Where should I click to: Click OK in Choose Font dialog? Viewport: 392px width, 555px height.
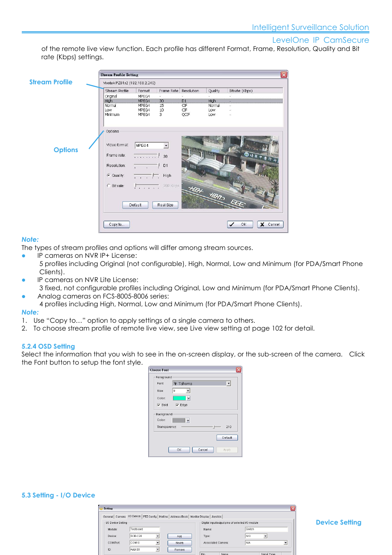tap(179, 450)
